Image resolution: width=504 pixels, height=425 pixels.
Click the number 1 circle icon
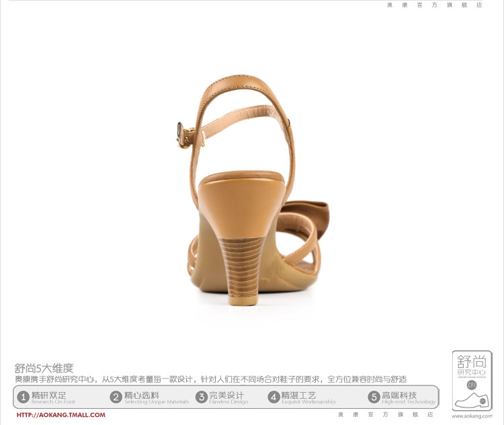(23, 397)
